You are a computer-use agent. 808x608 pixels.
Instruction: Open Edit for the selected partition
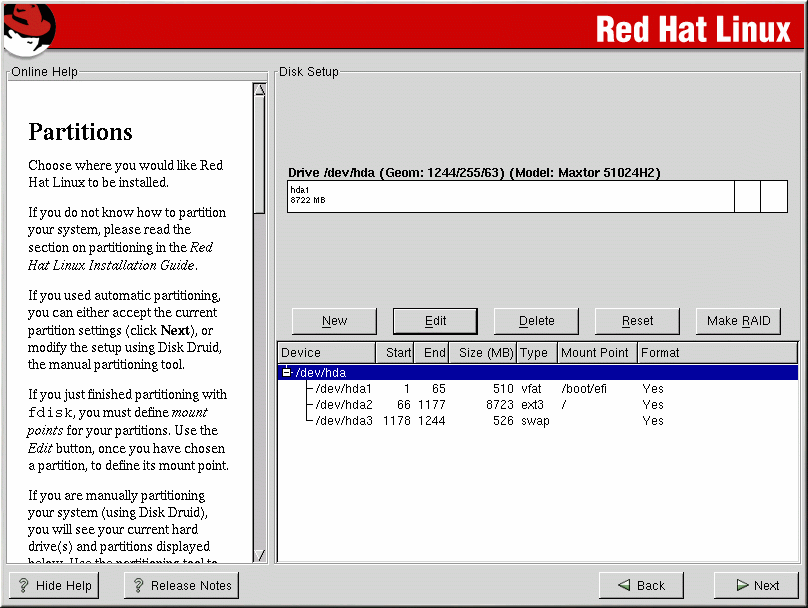tap(435, 321)
